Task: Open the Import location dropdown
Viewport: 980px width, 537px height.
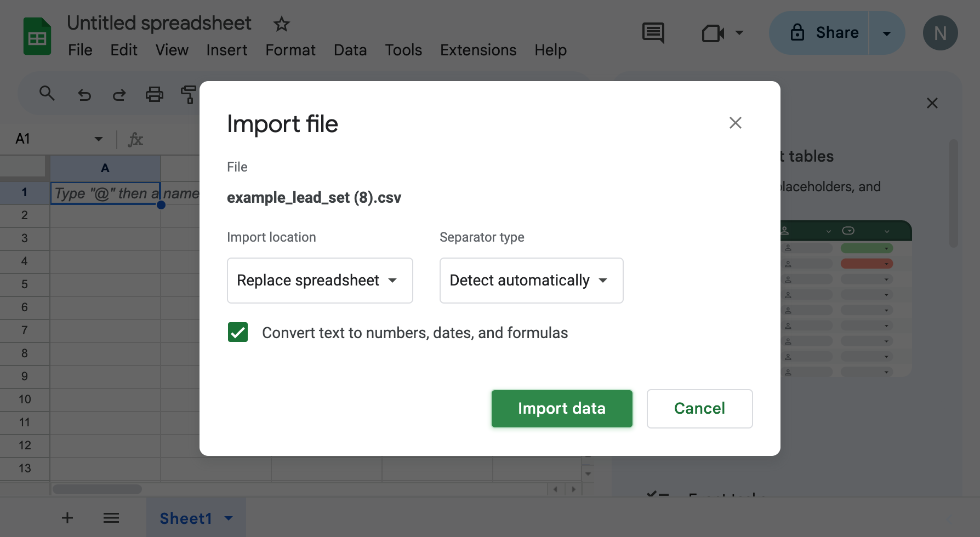Action: pos(320,281)
